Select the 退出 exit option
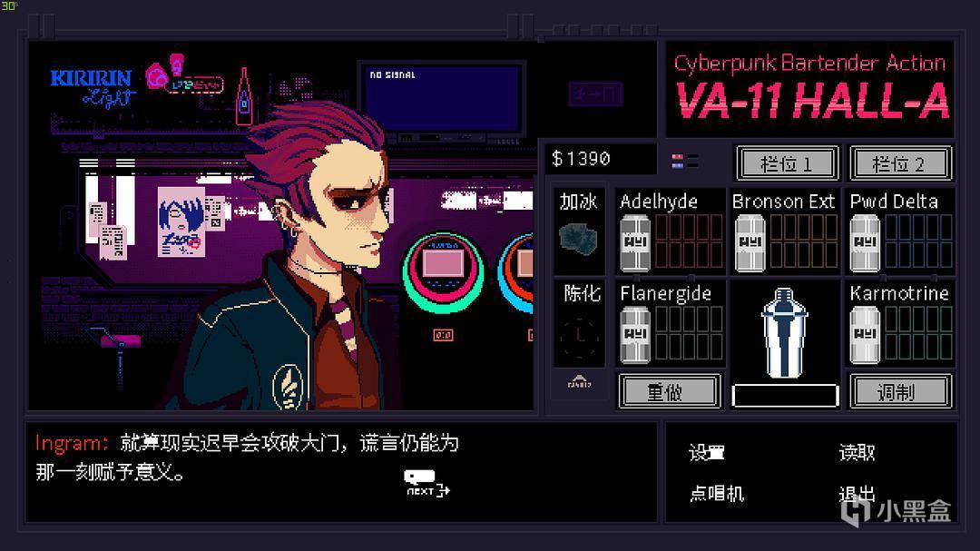The height and width of the screenshot is (551, 980). coord(857,494)
